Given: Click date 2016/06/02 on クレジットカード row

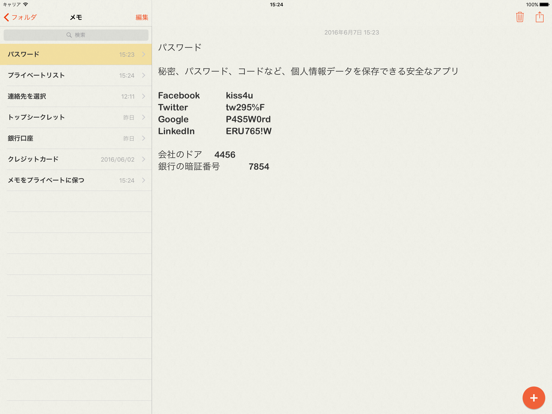Looking at the screenshot, I should [x=118, y=159].
